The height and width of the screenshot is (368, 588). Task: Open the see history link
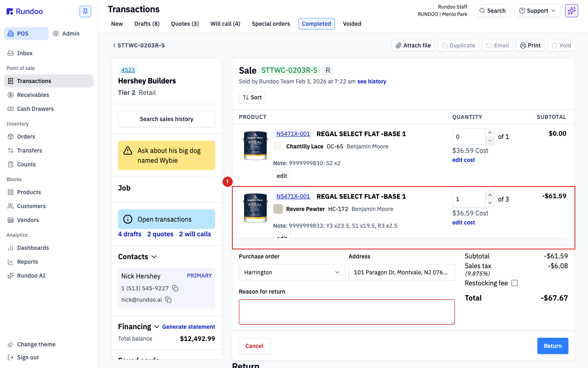pos(372,81)
